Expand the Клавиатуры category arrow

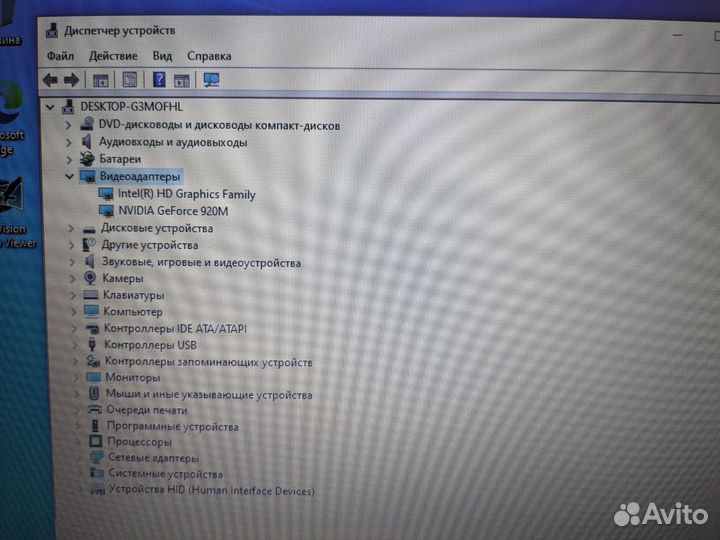(73, 295)
